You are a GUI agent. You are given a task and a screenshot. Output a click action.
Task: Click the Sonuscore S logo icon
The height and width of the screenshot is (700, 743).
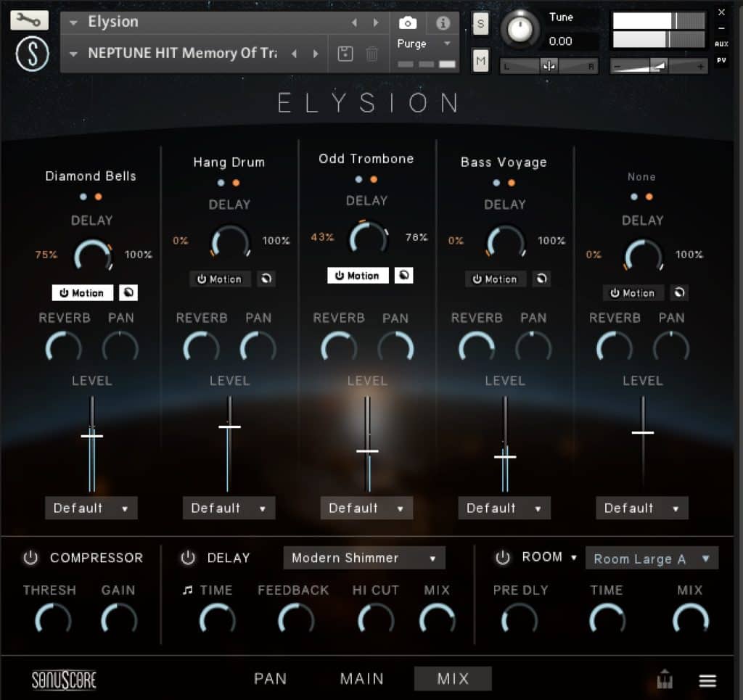pyautogui.click(x=32, y=54)
